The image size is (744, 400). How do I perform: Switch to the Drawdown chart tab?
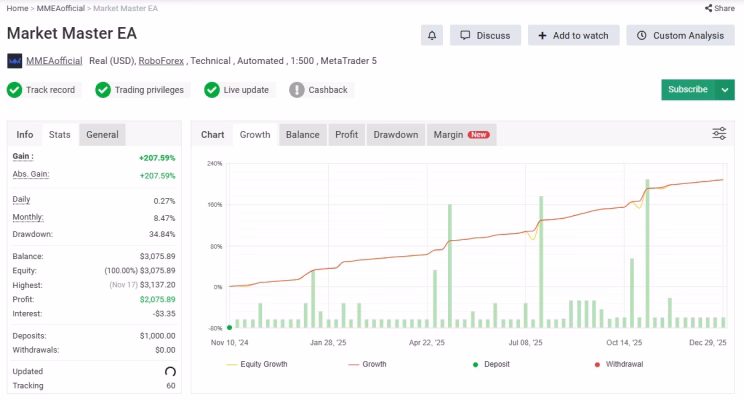pos(396,135)
